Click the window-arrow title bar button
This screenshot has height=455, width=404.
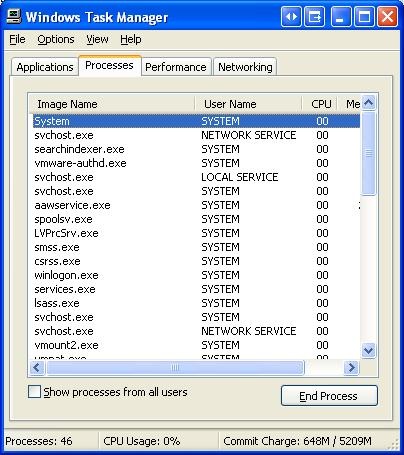coord(314,16)
